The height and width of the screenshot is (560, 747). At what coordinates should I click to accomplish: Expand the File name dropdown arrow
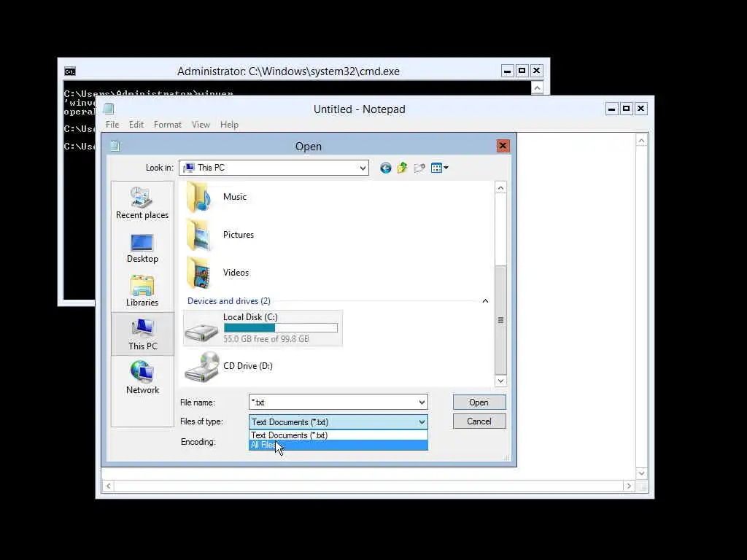tap(422, 402)
